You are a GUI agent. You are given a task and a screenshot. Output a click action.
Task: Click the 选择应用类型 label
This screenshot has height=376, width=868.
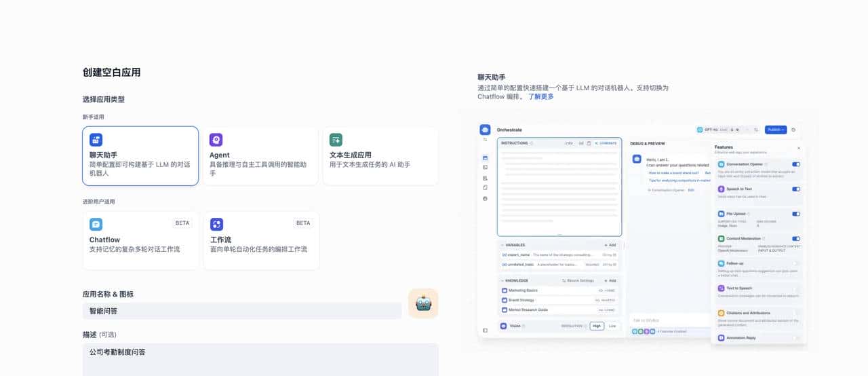[x=104, y=99]
